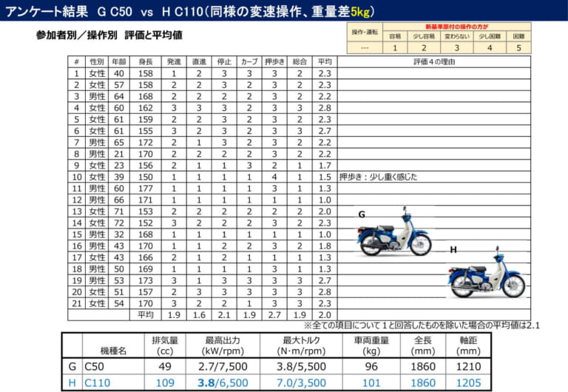
Task: Click the 車両重量 spec column header
Action: [371, 345]
